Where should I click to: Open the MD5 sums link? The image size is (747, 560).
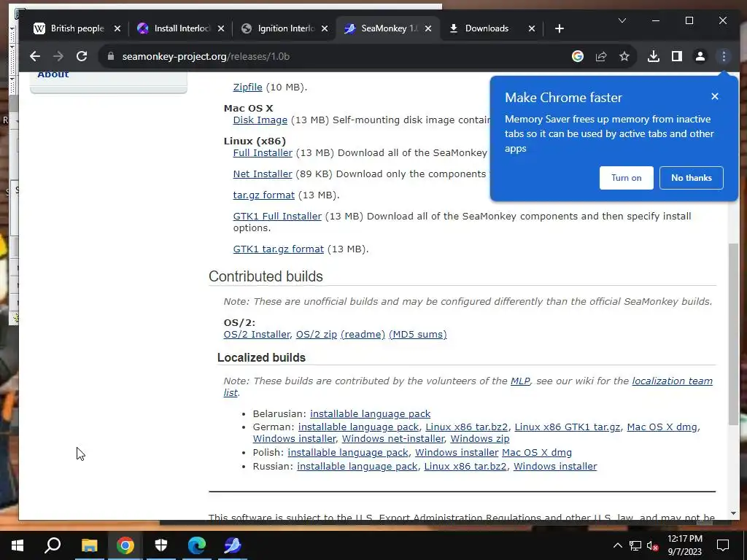[x=418, y=334]
